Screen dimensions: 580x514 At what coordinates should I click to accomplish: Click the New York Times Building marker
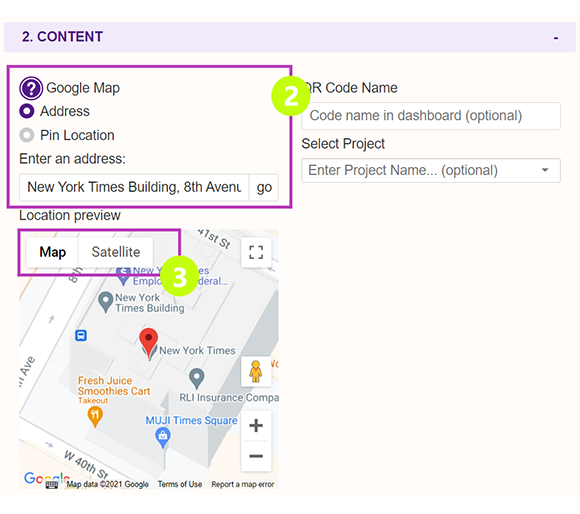(105, 302)
